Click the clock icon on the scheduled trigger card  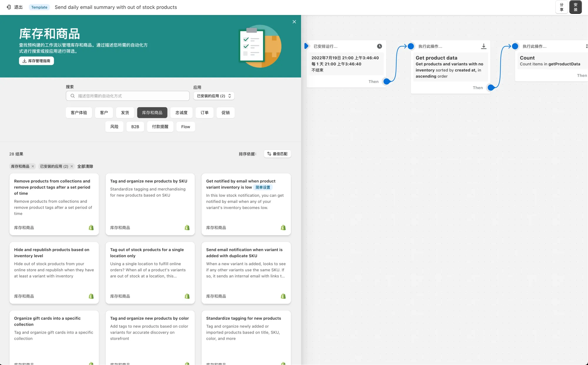[379, 46]
